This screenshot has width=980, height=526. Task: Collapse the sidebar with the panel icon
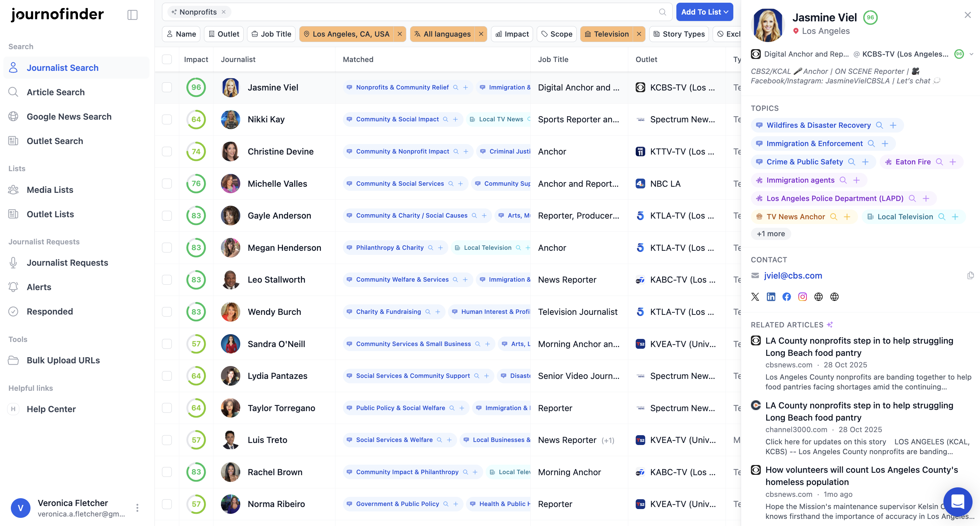132,15
